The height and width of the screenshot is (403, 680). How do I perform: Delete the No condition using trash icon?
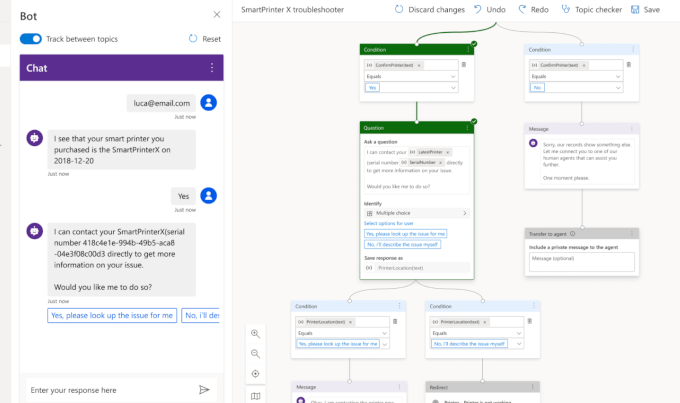(629, 65)
